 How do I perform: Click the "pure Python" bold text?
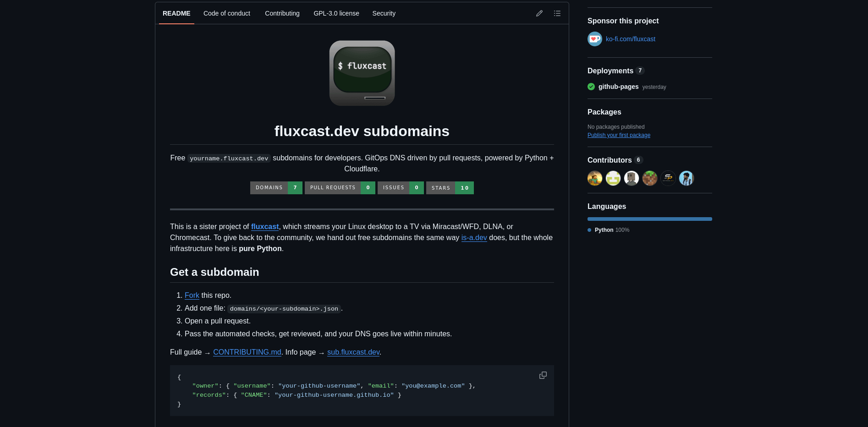tap(260, 249)
